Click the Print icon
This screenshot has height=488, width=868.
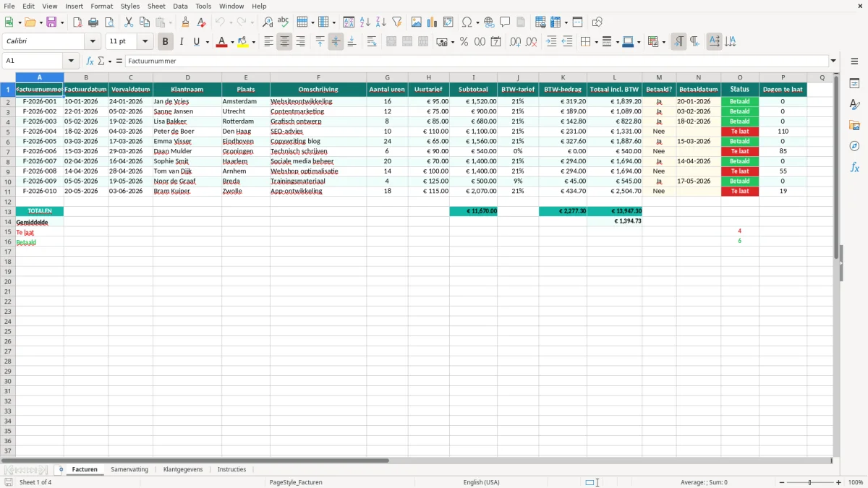(x=93, y=22)
